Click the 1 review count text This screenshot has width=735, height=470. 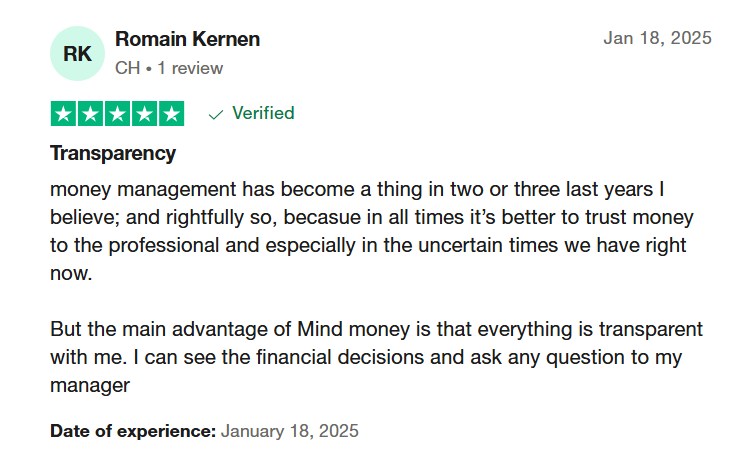tap(190, 68)
